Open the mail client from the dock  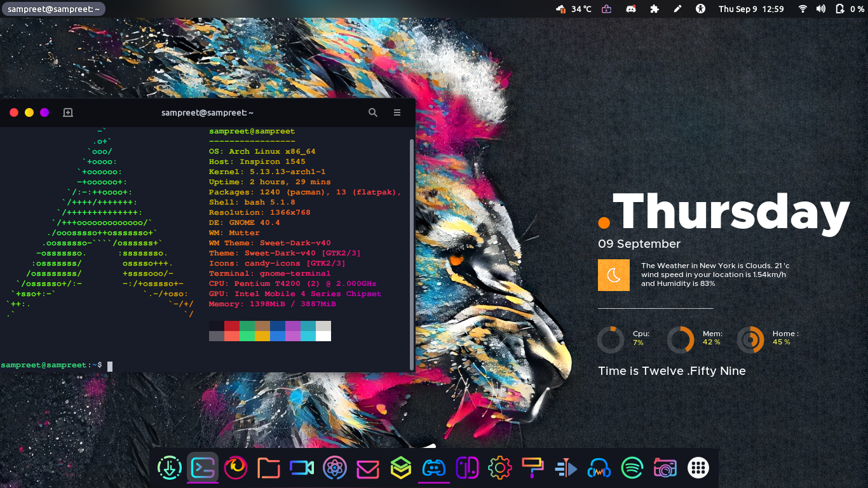coord(368,467)
